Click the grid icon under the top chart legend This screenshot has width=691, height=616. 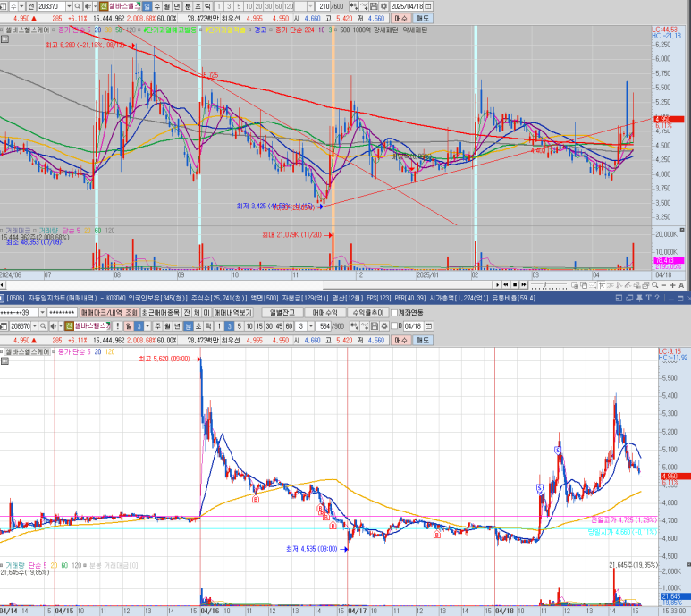pos(4,39)
